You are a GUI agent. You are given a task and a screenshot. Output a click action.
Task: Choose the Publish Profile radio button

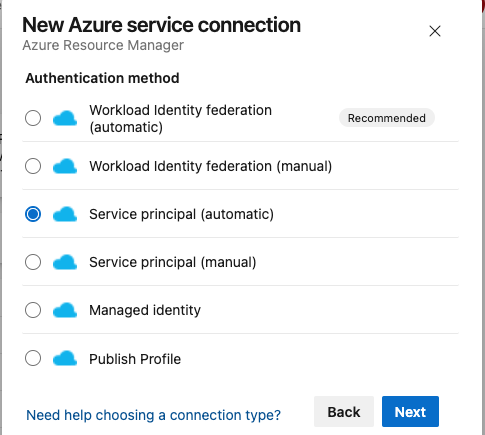[33, 358]
